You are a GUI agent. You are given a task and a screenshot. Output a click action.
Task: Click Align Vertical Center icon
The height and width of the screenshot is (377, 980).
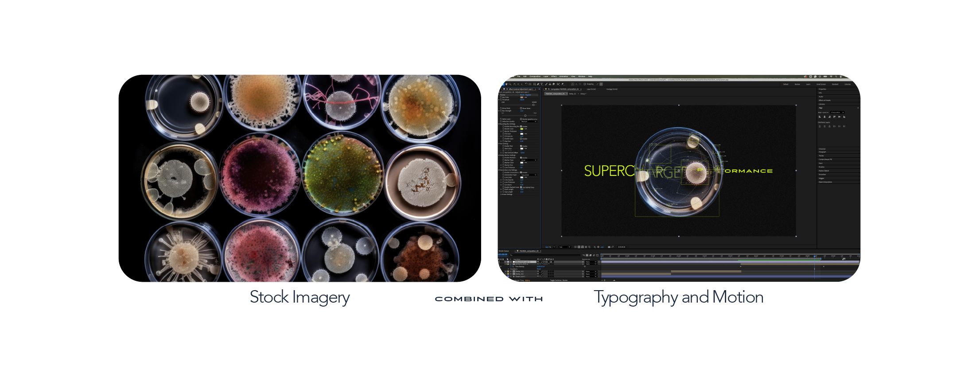click(x=839, y=117)
